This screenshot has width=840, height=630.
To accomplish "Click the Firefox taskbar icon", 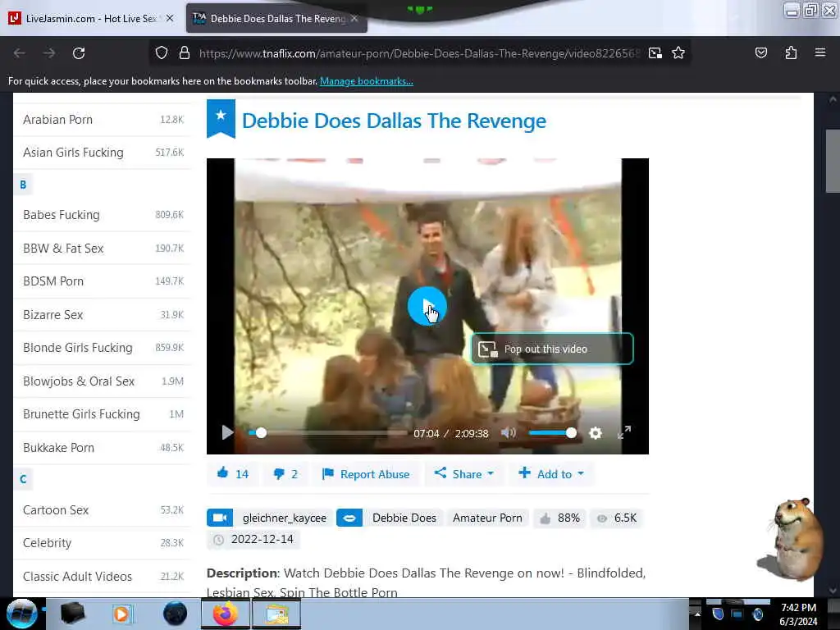I will point(226,614).
